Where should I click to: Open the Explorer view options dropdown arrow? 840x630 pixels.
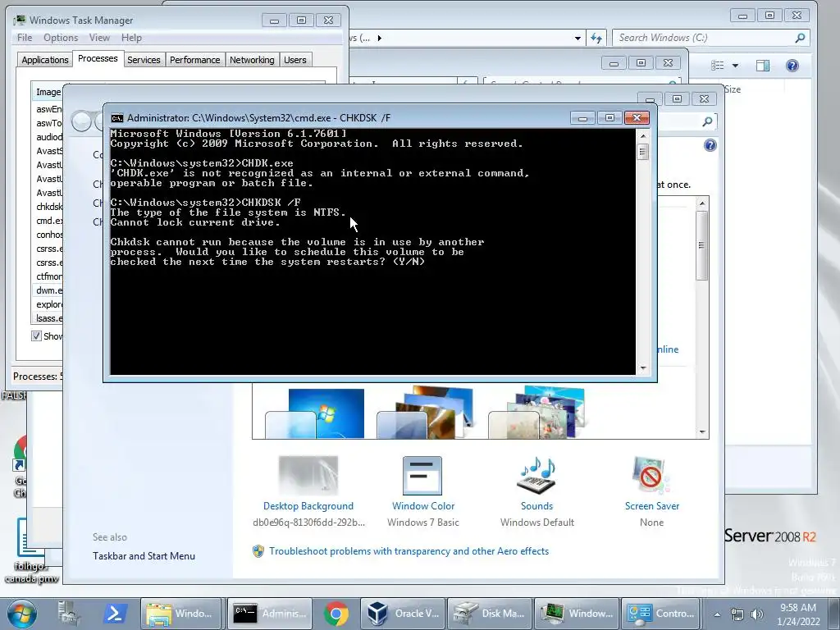pyautogui.click(x=736, y=66)
